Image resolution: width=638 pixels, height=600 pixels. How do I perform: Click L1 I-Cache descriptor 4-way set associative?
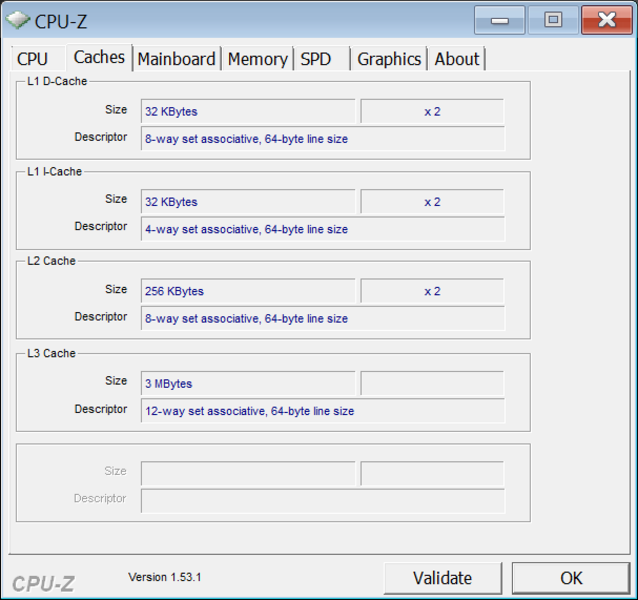pyautogui.click(x=323, y=229)
